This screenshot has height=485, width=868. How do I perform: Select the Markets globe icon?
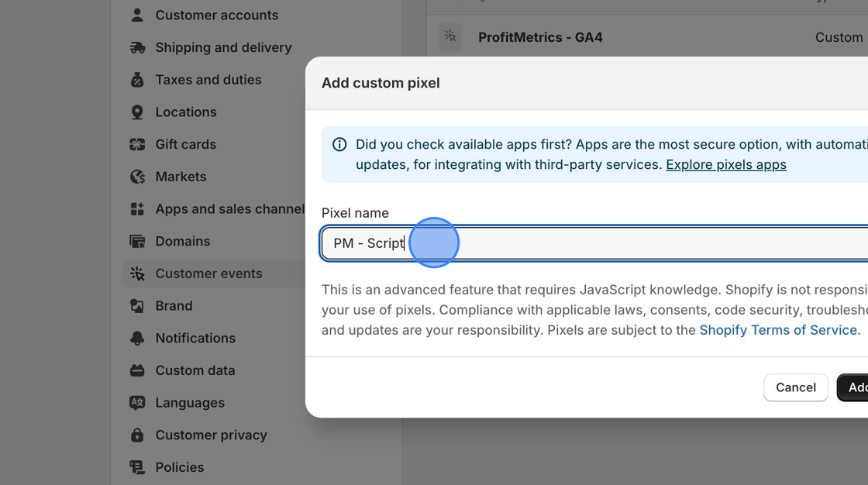coord(137,177)
